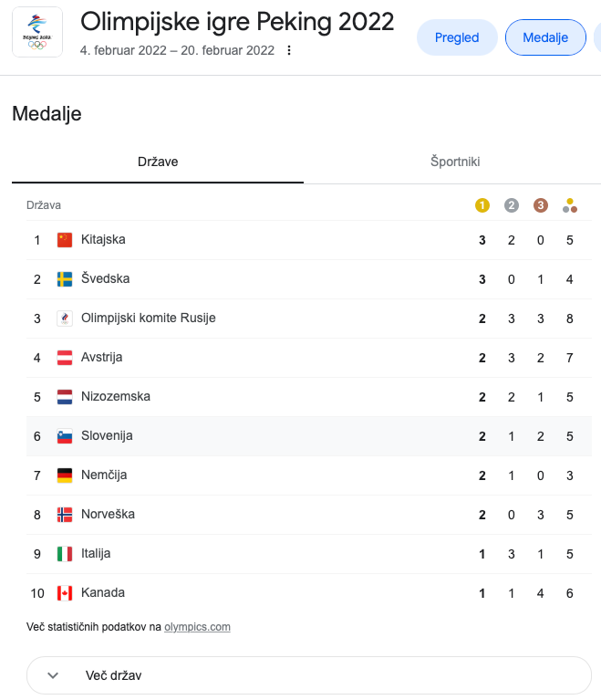This screenshot has height=700, width=601.
Task: Click the total medals column icon
Action: 570,205
